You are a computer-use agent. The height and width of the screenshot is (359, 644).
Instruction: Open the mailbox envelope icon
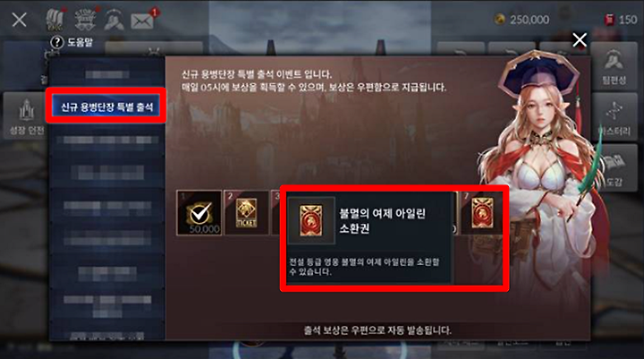(142, 21)
